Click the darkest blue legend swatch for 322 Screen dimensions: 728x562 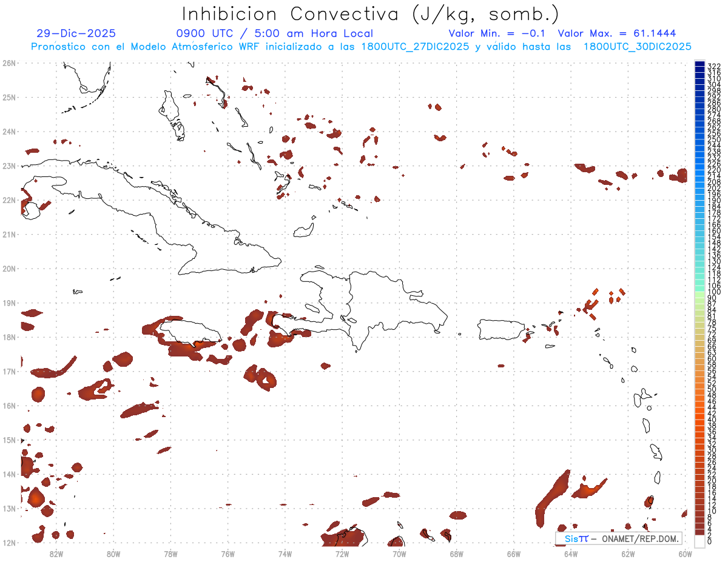[x=699, y=64]
